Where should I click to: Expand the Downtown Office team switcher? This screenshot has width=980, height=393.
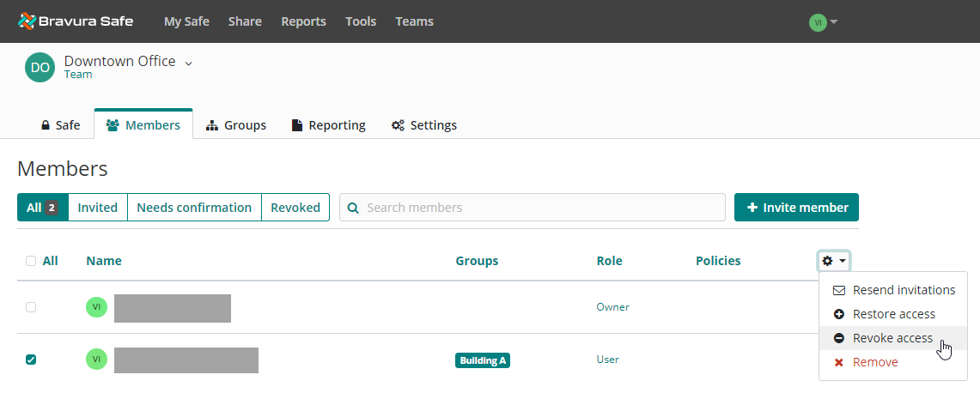189,63
